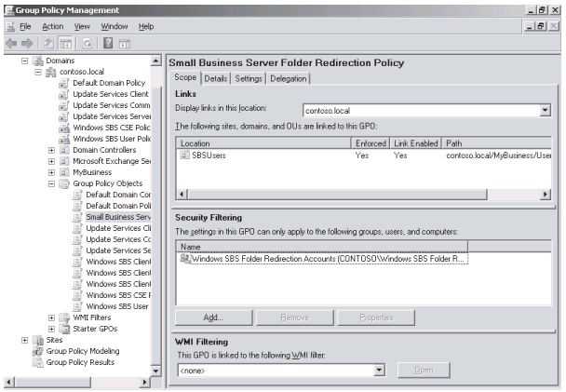The image size is (566, 392).
Task: Click the WMI Filters folder icon
Action: click(64, 318)
